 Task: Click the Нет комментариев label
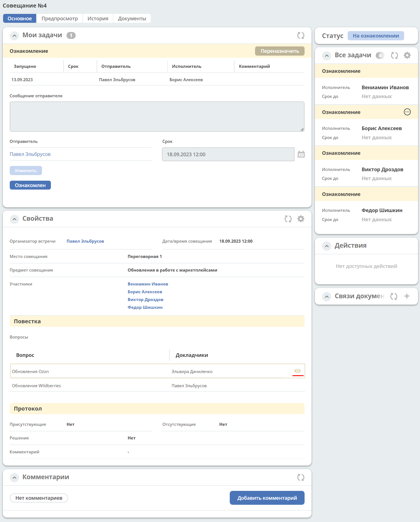pos(39,498)
